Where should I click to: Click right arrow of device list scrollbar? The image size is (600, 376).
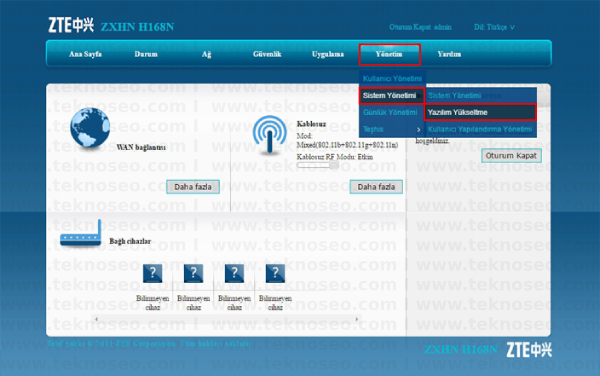(x=357, y=319)
